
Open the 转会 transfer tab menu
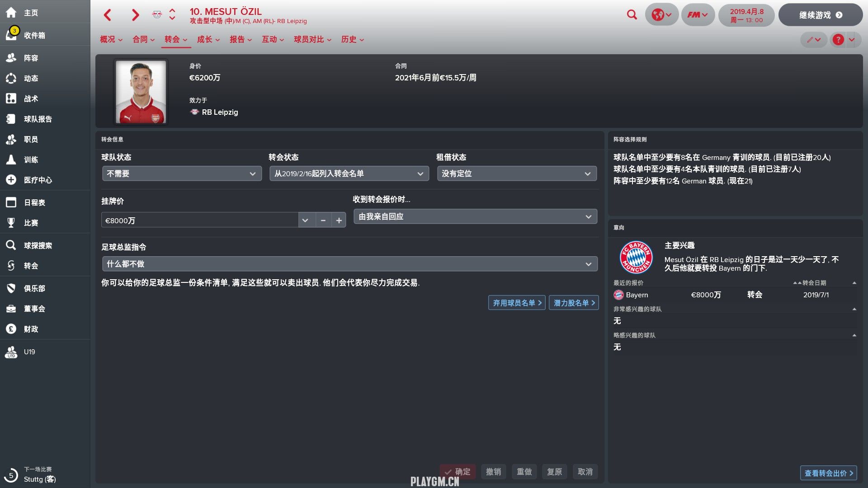tap(176, 39)
